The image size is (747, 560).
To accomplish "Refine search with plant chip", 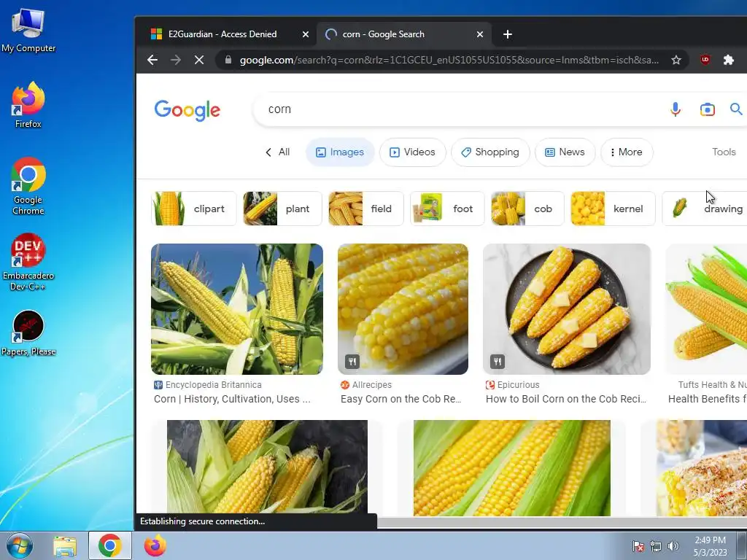I will click(x=282, y=209).
